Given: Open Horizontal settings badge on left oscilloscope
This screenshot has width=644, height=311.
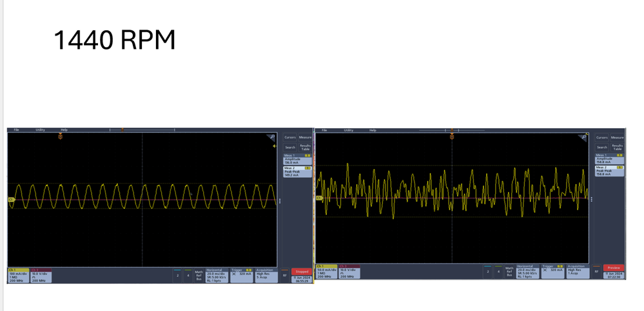Looking at the screenshot, I should click(217, 276).
